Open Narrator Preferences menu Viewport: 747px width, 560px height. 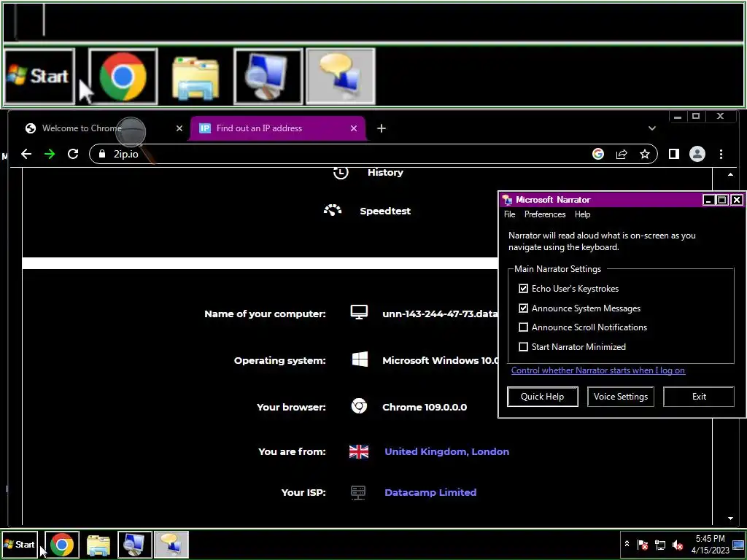pyautogui.click(x=545, y=214)
